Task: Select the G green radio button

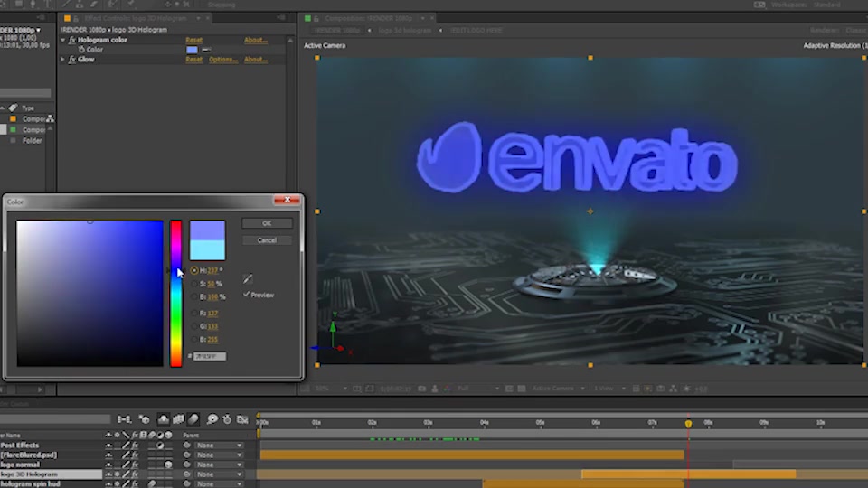Action: point(194,326)
